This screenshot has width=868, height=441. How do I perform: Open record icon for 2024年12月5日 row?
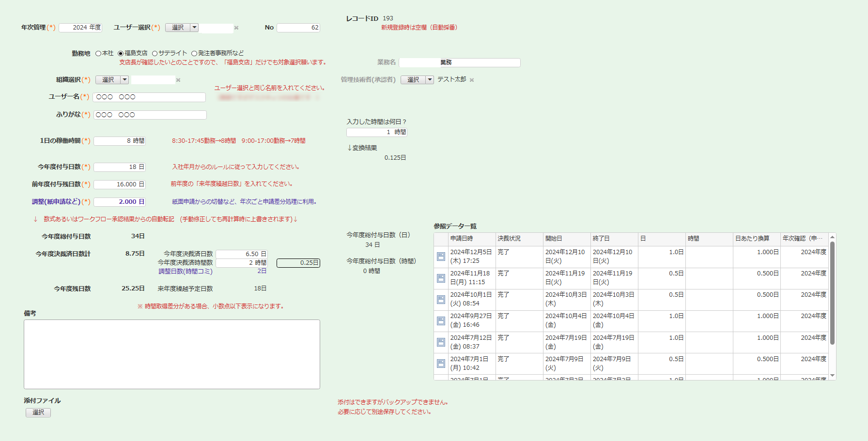coord(441,257)
